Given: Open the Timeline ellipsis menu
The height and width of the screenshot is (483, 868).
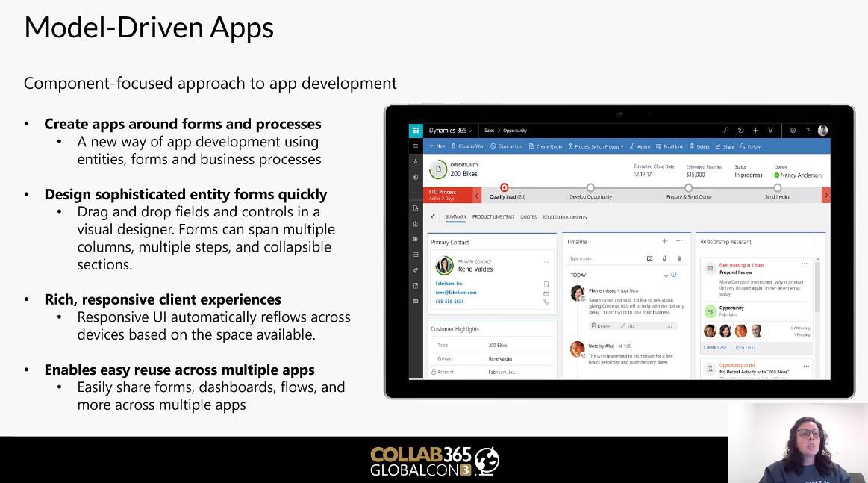Looking at the screenshot, I should tap(679, 242).
